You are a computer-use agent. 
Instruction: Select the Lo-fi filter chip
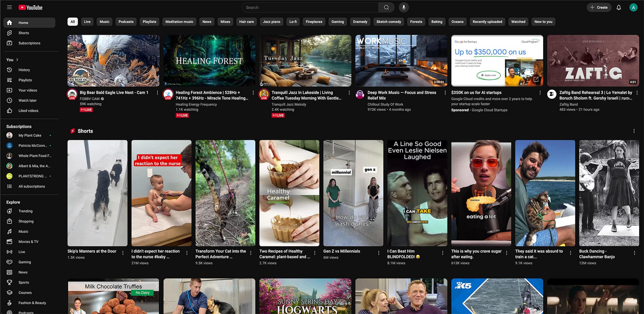tap(293, 22)
